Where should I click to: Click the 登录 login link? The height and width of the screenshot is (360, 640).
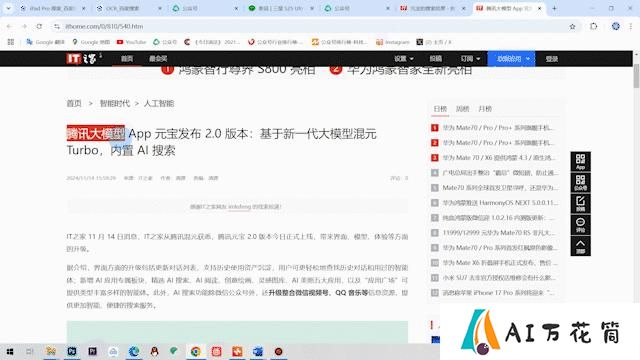(552, 59)
